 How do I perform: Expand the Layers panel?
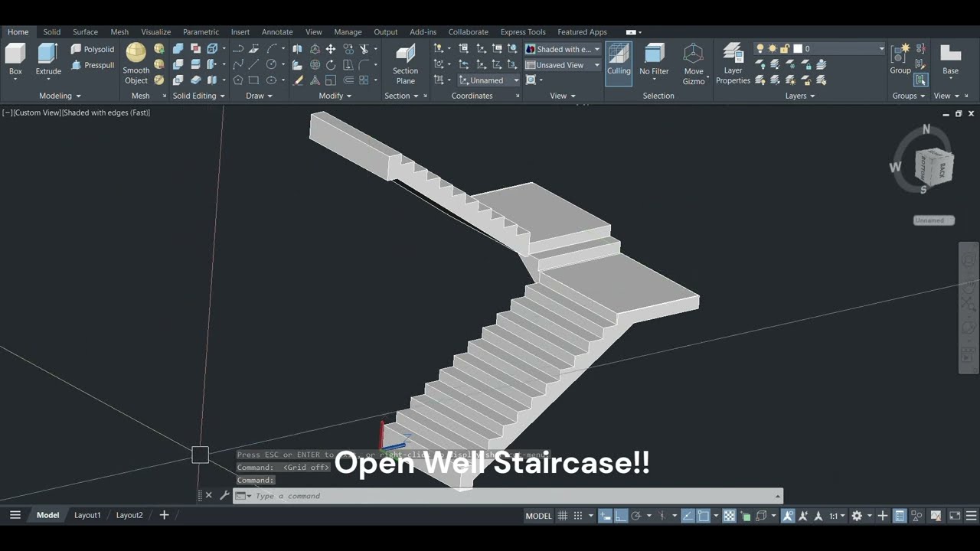pos(800,96)
